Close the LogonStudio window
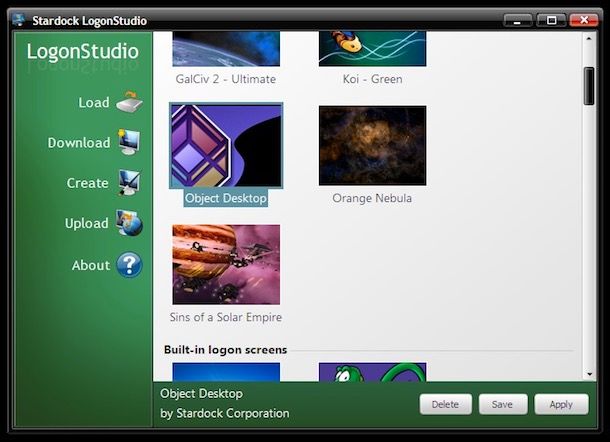This screenshot has width=610, height=442. tap(584, 20)
